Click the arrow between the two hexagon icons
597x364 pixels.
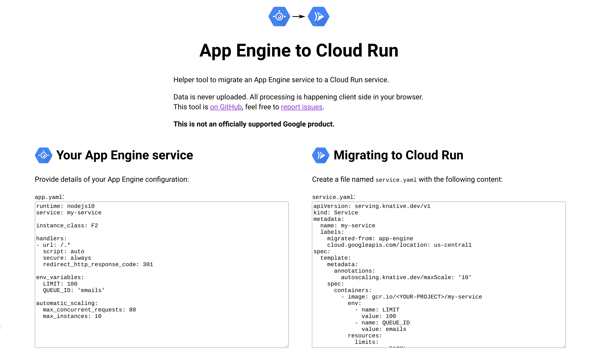click(x=298, y=16)
